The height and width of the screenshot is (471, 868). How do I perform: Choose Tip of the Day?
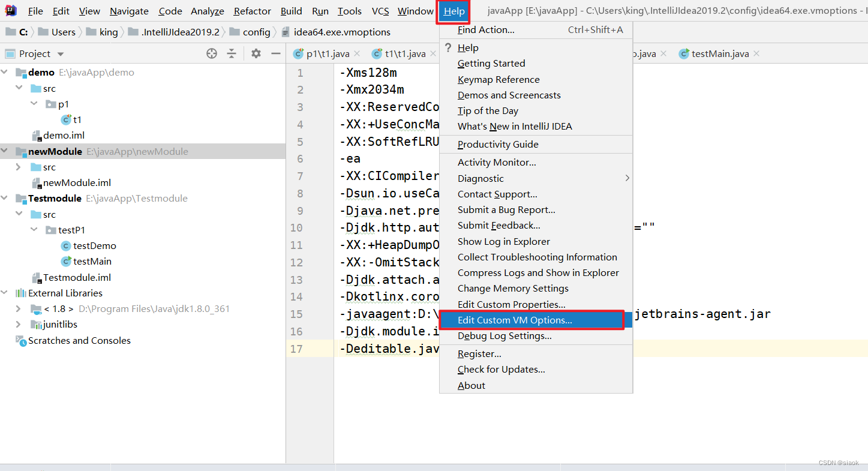pos(536,110)
